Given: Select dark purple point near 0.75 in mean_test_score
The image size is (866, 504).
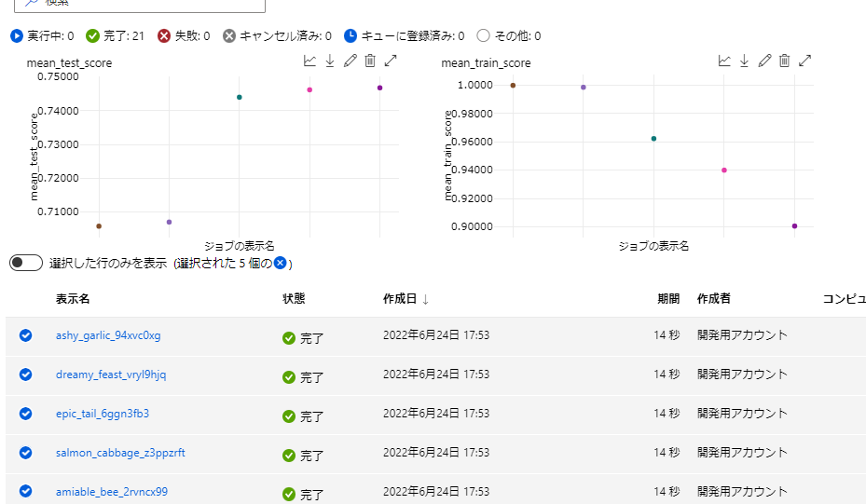Looking at the screenshot, I should [380, 88].
